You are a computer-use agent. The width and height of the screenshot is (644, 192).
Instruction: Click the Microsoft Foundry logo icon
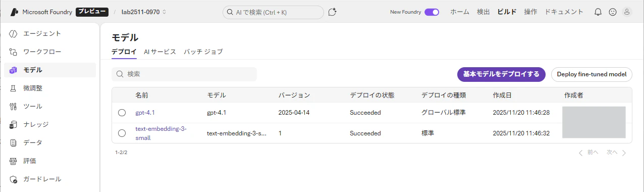pos(14,12)
